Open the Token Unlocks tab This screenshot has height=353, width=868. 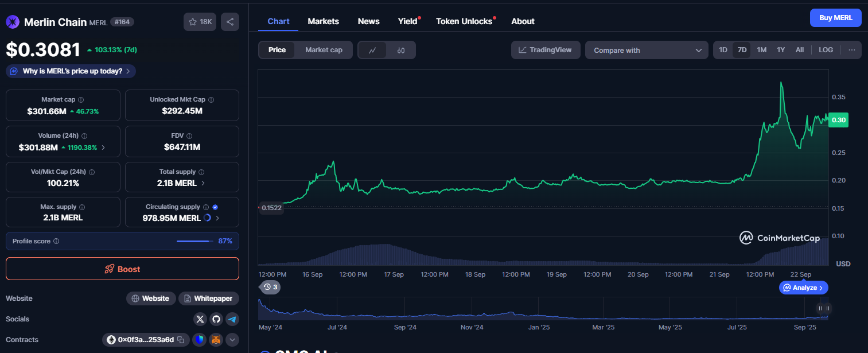tap(464, 21)
